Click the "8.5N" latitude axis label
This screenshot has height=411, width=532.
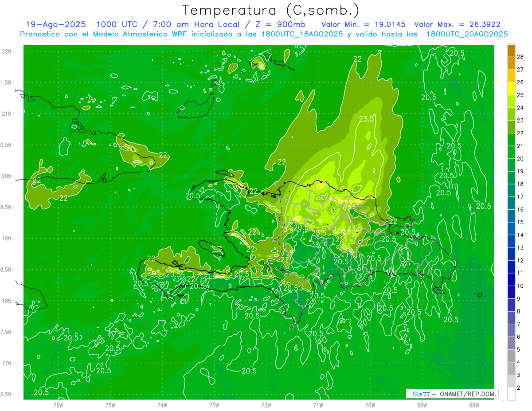click(x=7, y=270)
